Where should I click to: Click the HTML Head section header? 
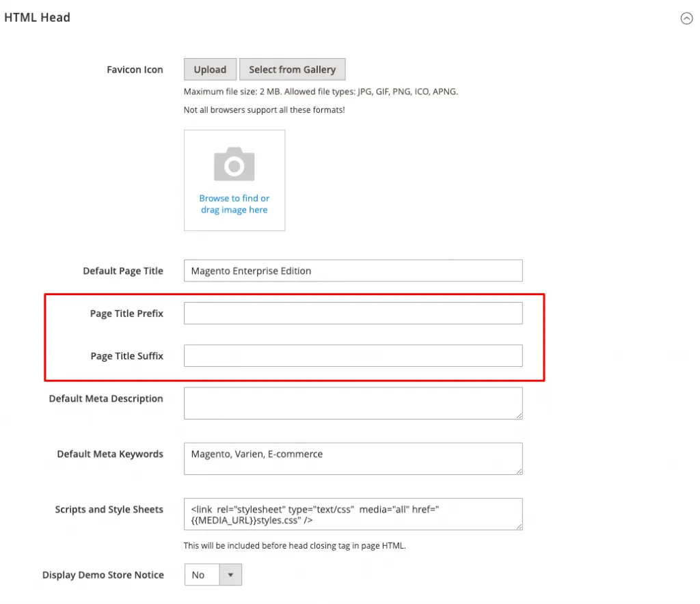pos(38,17)
